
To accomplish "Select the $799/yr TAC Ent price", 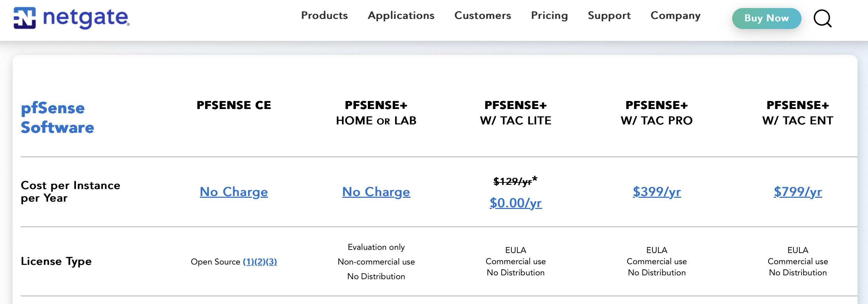I will [798, 192].
